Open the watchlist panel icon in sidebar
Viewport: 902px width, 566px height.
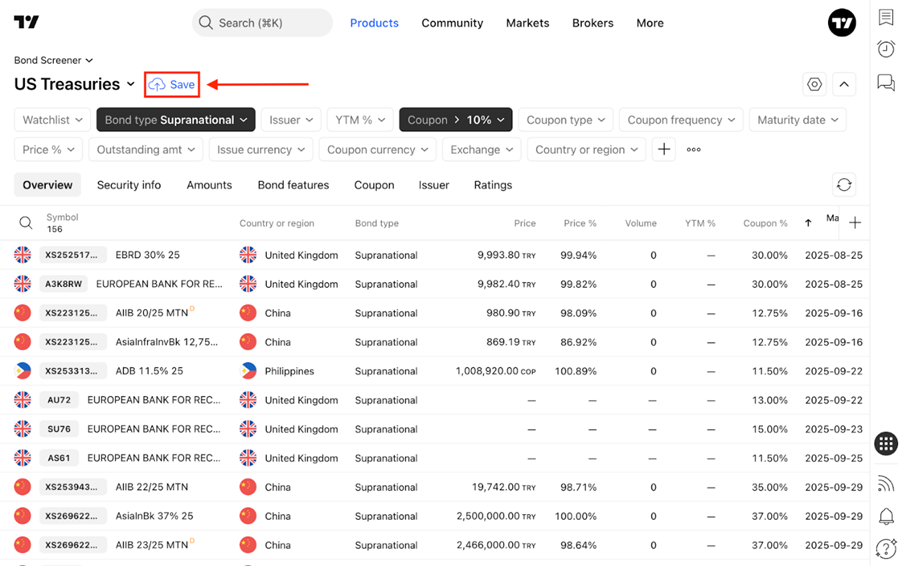pos(886,17)
